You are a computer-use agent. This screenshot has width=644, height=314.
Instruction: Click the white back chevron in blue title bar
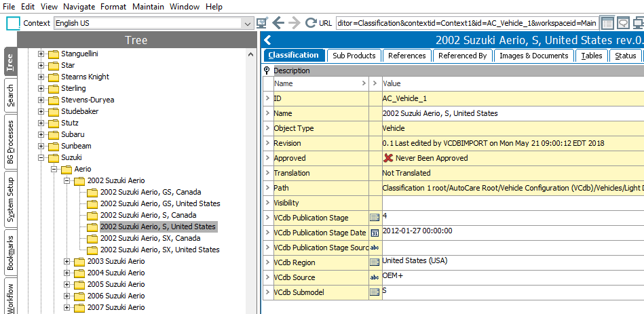pyautogui.click(x=267, y=41)
